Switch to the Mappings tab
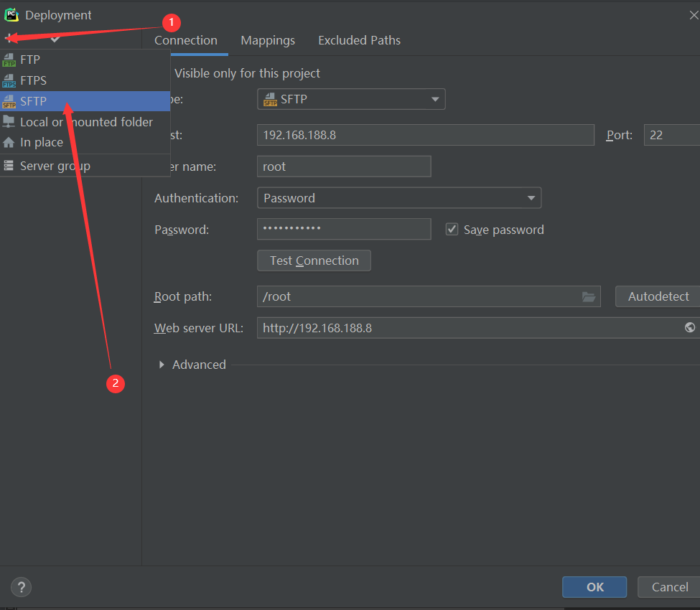 [x=268, y=40]
